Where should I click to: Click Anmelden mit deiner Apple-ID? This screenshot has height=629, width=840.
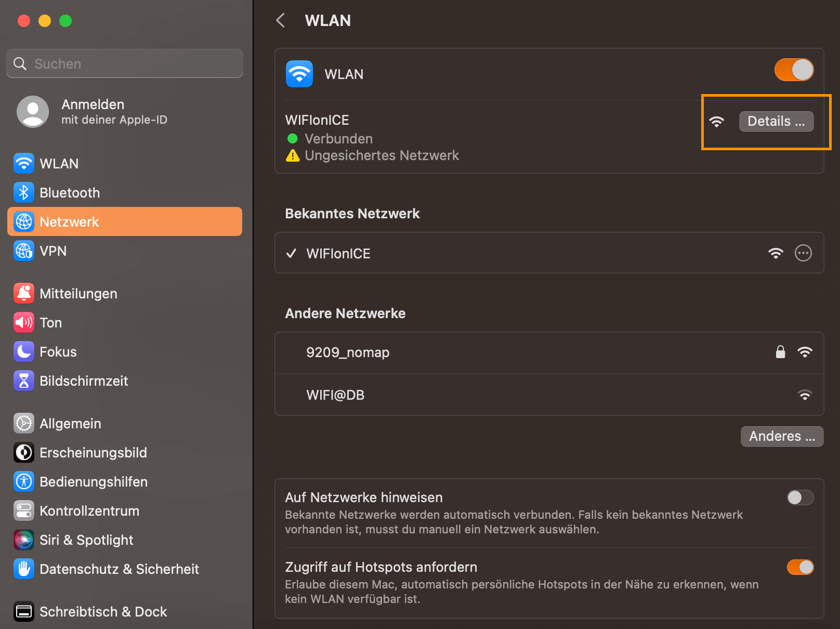[93, 111]
